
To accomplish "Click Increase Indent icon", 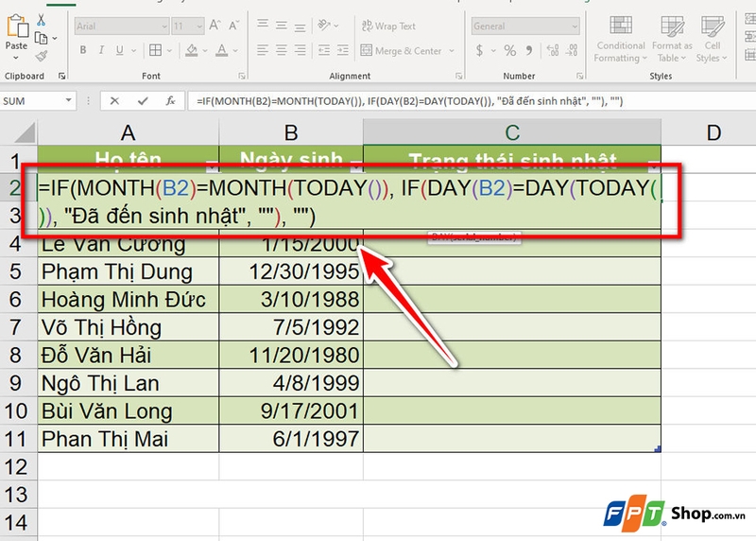I will pyautogui.click(x=342, y=50).
